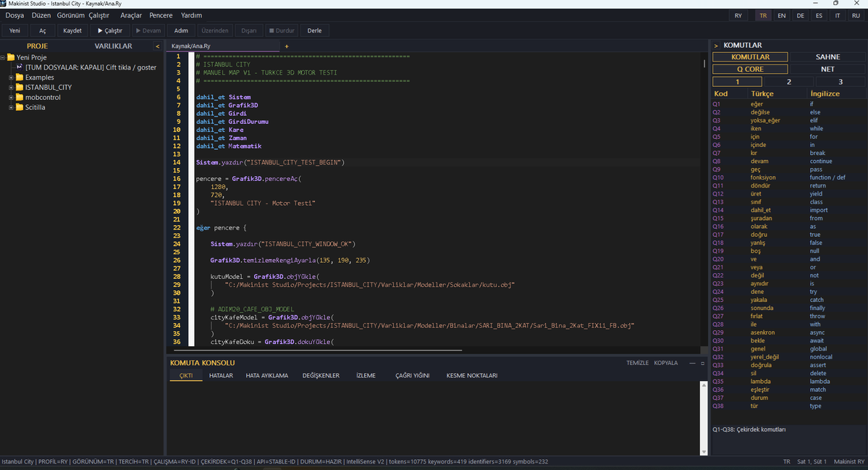Expand the Scitilla folder node
868x470 pixels.
(x=11, y=107)
